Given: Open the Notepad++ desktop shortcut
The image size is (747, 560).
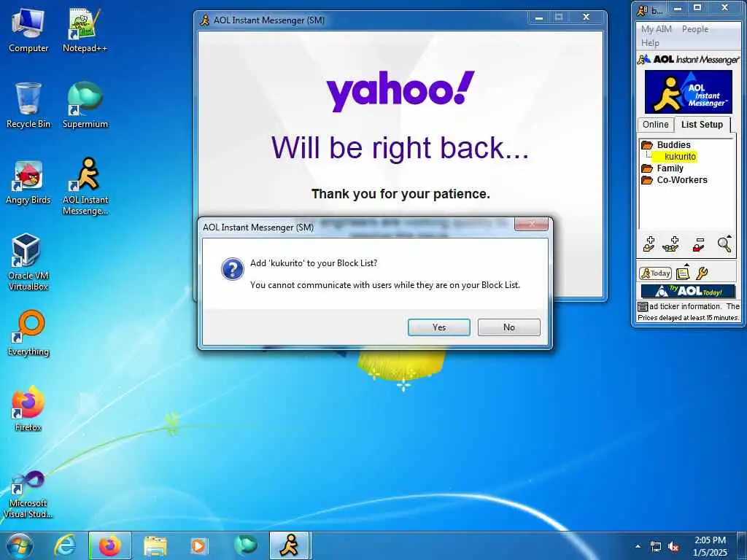Looking at the screenshot, I should [x=85, y=30].
